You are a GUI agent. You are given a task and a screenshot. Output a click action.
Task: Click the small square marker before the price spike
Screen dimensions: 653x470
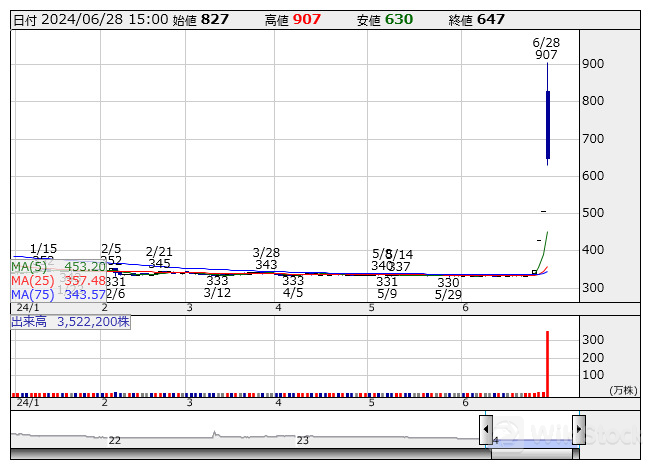click(x=534, y=272)
